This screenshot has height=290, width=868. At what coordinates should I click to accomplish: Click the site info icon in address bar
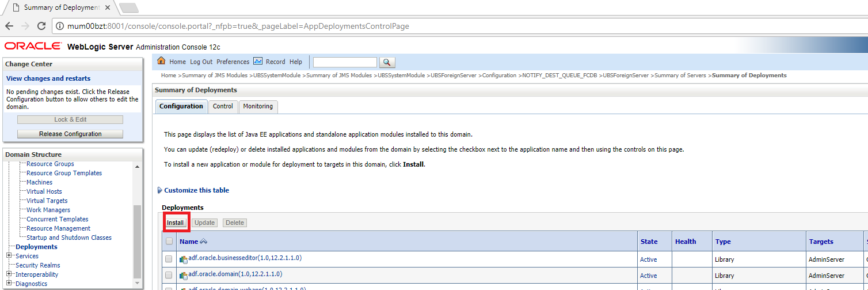[60, 26]
